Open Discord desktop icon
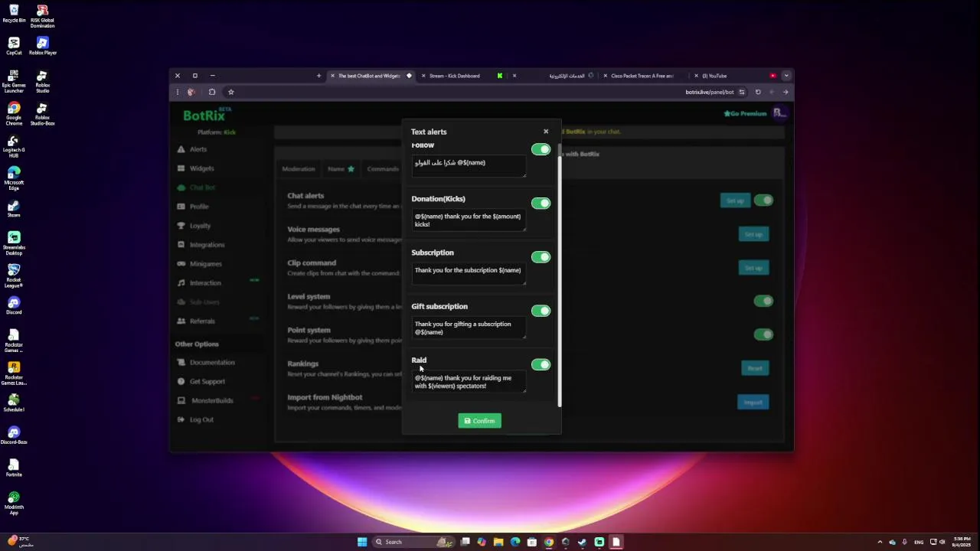The height and width of the screenshot is (551, 980). click(x=14, y=306)
